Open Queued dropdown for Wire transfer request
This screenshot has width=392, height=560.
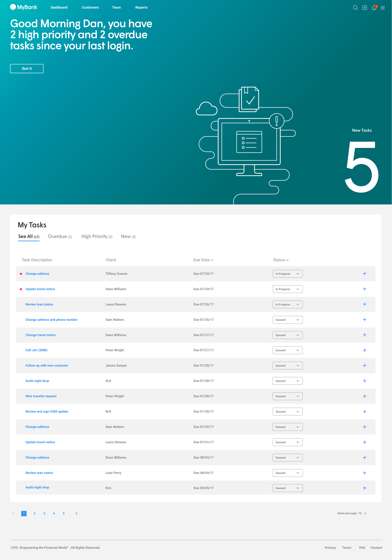[x=287, y=396]
